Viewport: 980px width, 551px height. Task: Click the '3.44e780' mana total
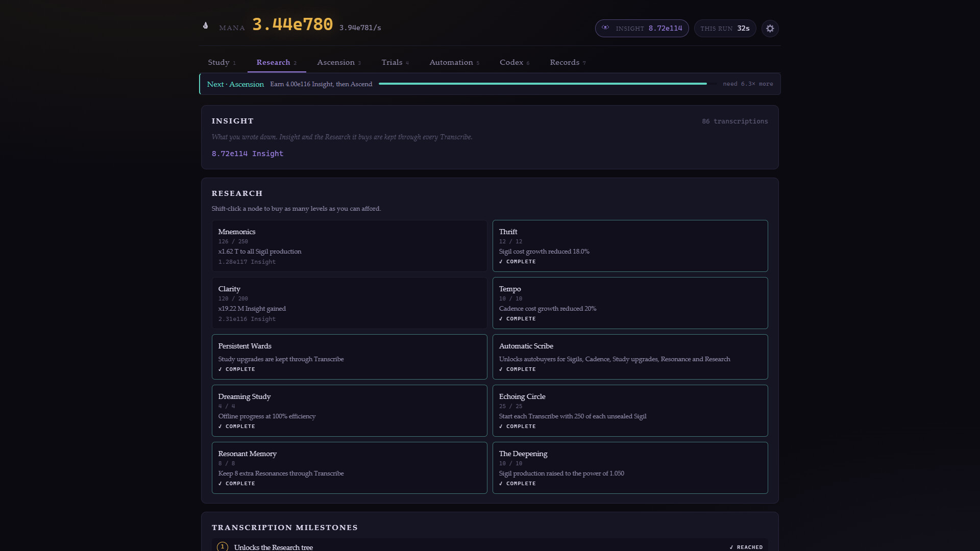click(x=292, y=24)
